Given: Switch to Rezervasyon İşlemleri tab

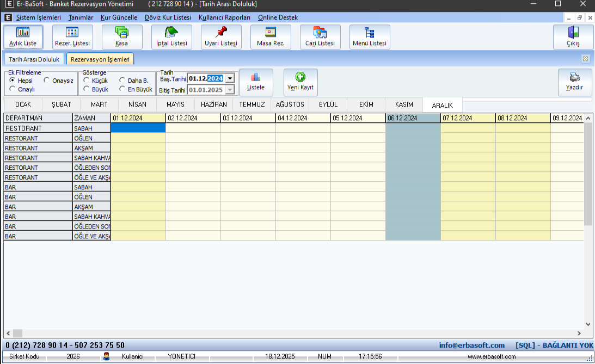Looking at the screenshot, I should tap(100, 59).
